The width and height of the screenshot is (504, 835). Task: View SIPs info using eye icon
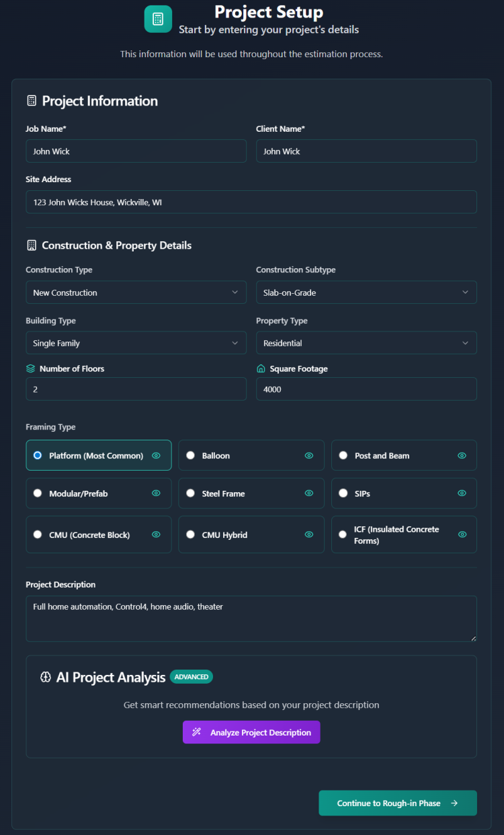(462, 493)
